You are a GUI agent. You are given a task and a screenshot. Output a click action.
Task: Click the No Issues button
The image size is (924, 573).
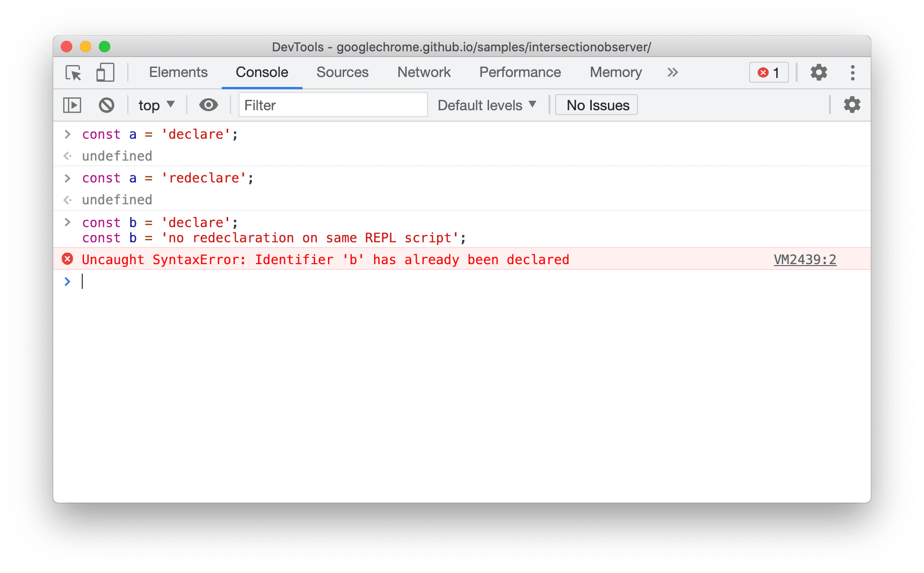(598, 105)
